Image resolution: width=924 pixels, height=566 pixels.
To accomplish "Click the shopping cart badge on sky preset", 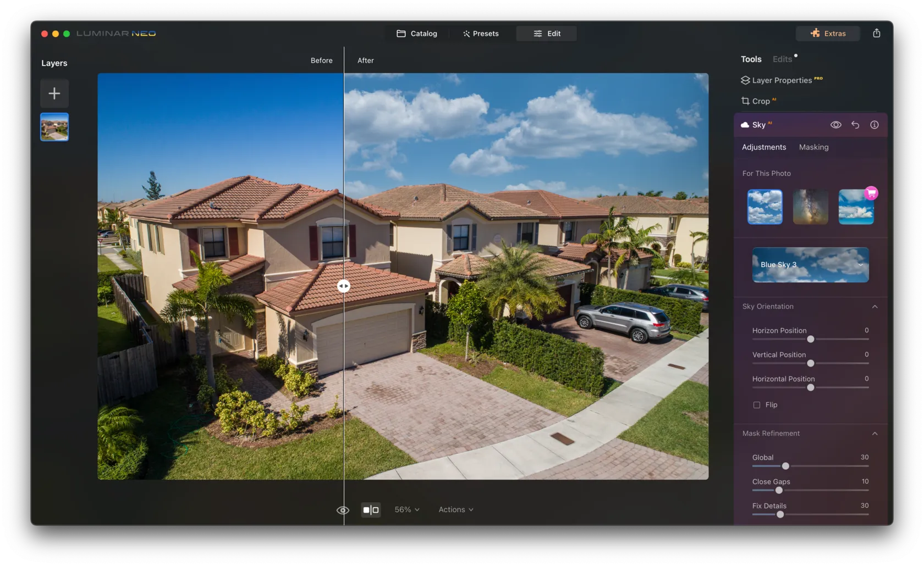I will [x=871, y=193].
